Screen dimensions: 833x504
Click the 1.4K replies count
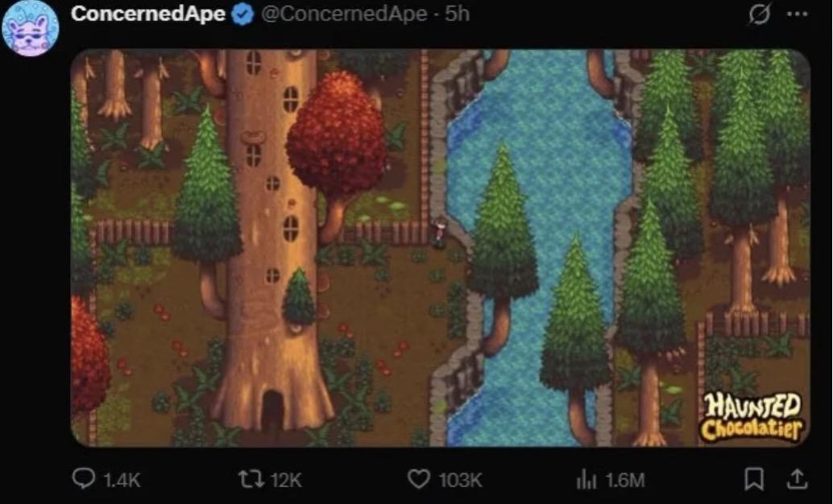(122, 481)
